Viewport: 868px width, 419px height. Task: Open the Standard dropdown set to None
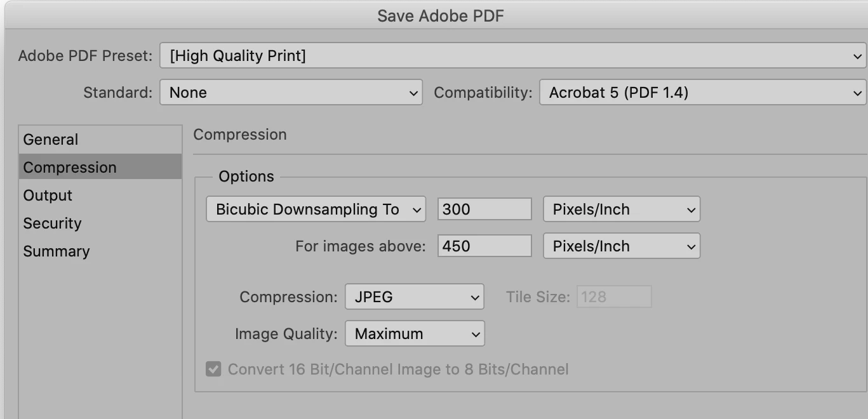[x=290, y=93]
